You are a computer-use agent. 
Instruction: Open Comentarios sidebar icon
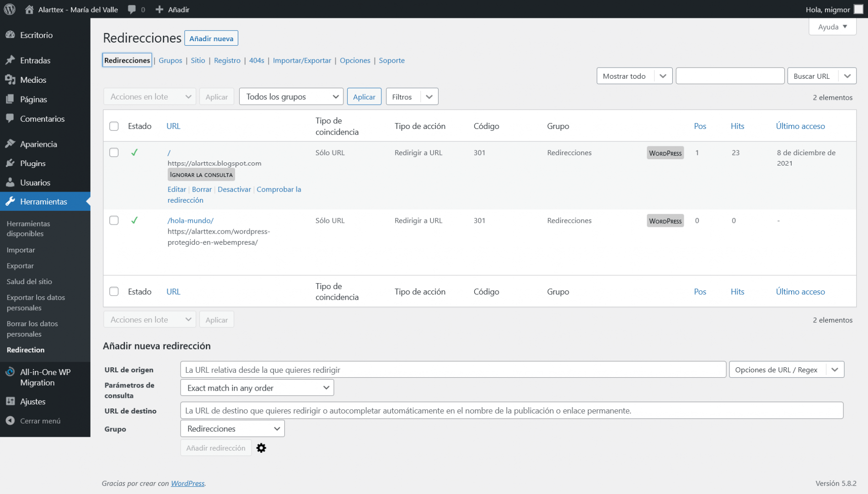coord(10,118)
